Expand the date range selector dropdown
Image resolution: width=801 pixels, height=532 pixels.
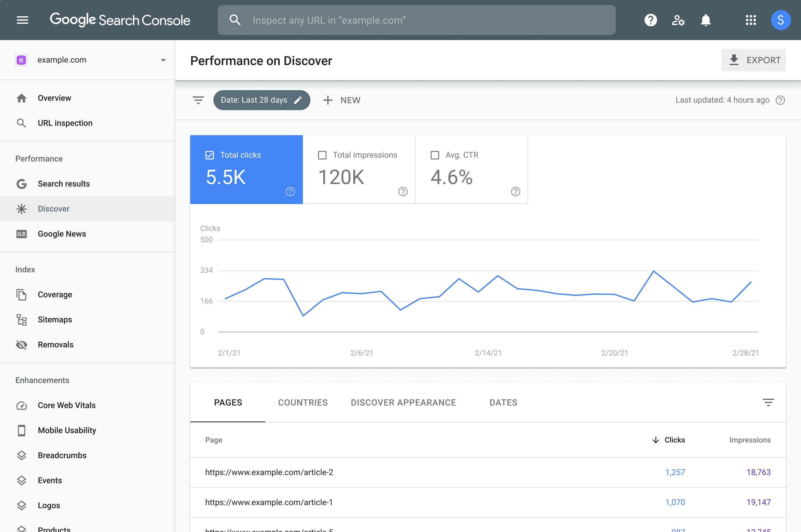tap(261, 100)
